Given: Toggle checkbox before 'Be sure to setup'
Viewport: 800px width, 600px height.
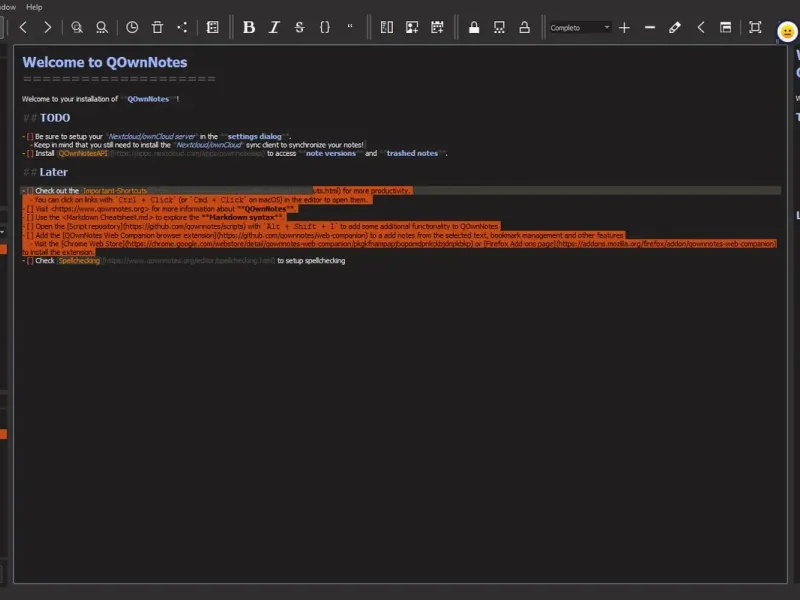Looking at the screenshot, I should click(x=30, y=136).
